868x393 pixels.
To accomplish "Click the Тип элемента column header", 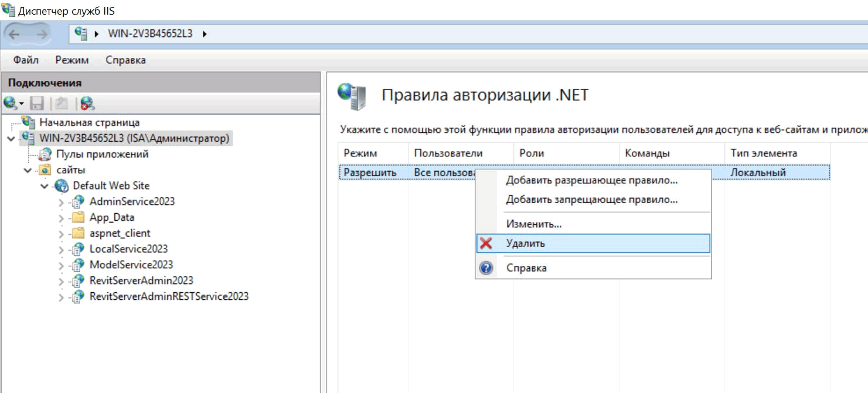I will [x=763, y=153].
